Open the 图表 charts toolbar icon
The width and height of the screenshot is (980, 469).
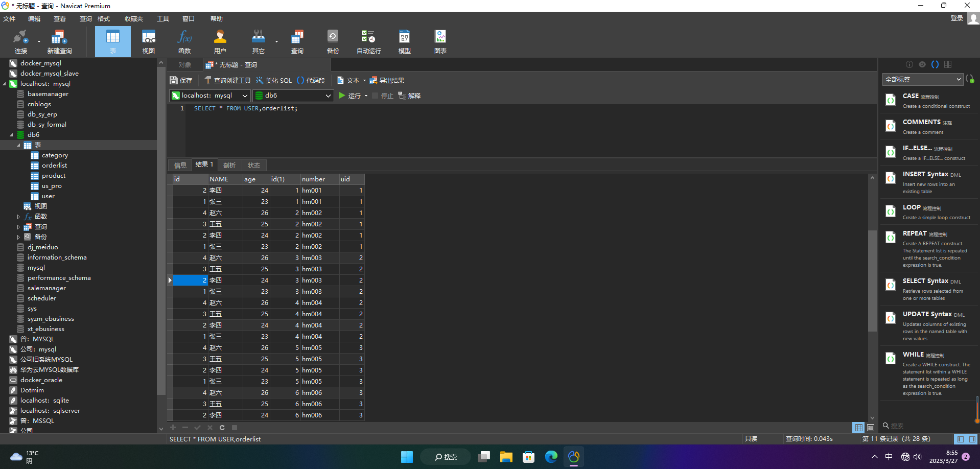(x=440, y=42)
